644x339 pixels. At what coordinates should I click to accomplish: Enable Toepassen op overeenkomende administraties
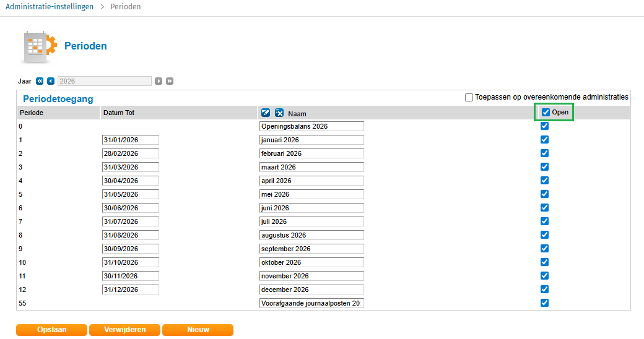point(469,97)
